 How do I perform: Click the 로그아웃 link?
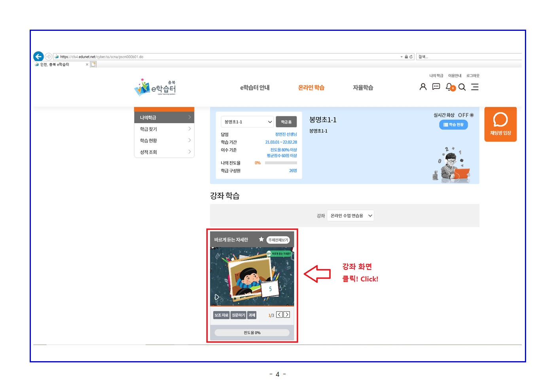473,75
